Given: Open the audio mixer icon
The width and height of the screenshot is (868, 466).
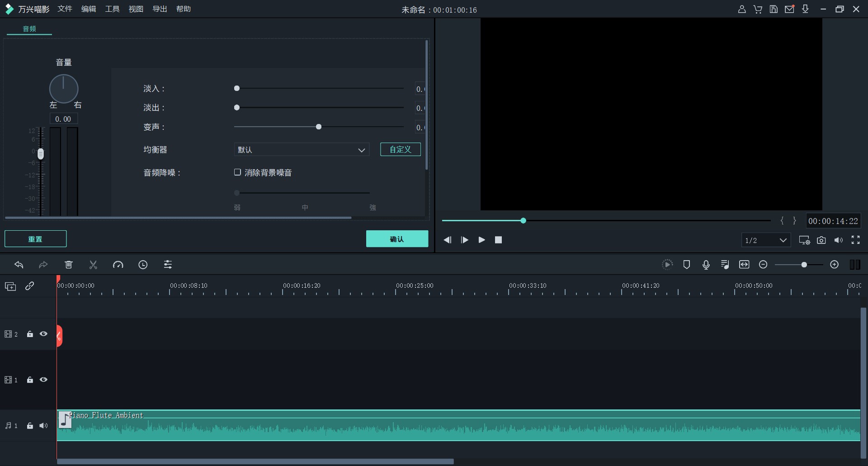Looking at the screenshot, I should 725,265.
